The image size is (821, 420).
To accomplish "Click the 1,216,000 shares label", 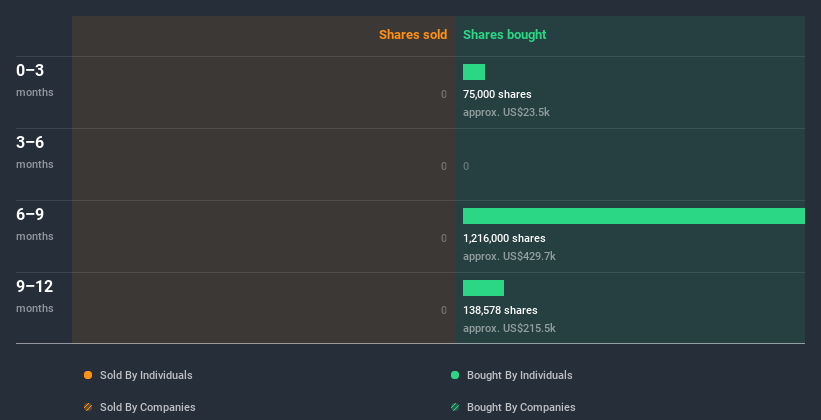I will (x=504, y=238).
